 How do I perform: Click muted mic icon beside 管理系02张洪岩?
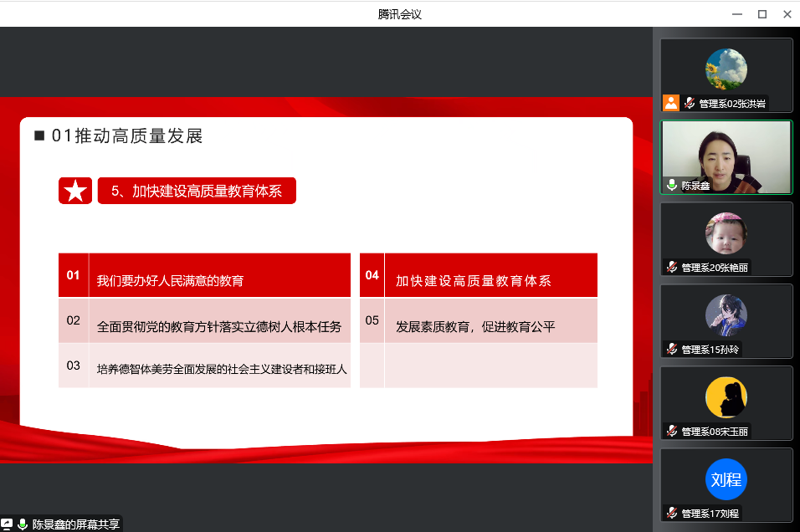tap(690, 104)
